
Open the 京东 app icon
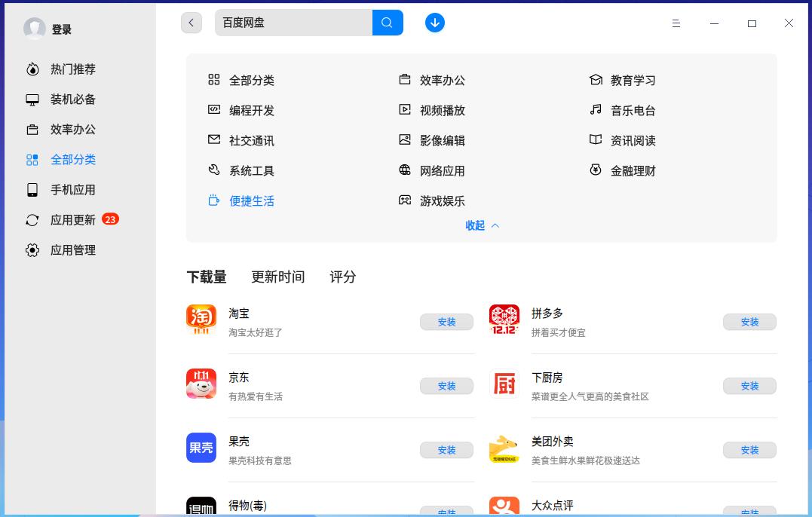[201, 384]
